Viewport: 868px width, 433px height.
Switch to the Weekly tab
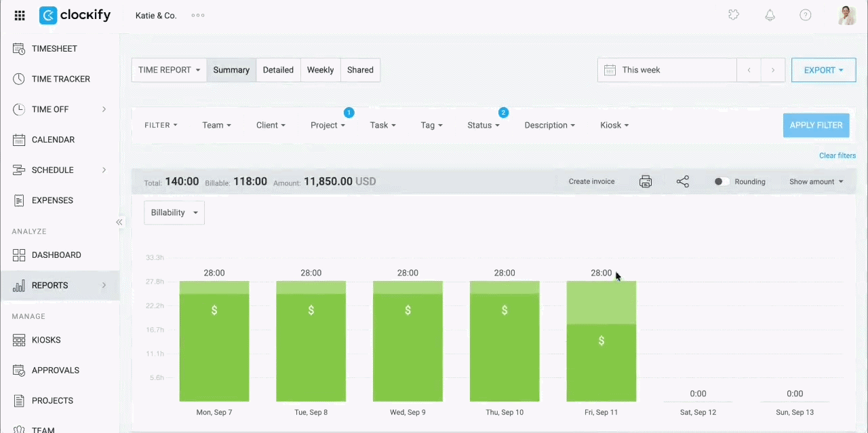pos(320,70)
